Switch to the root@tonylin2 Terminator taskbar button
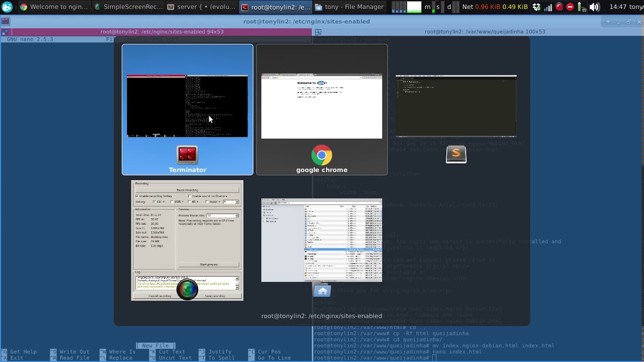 [x=275, y=7]
